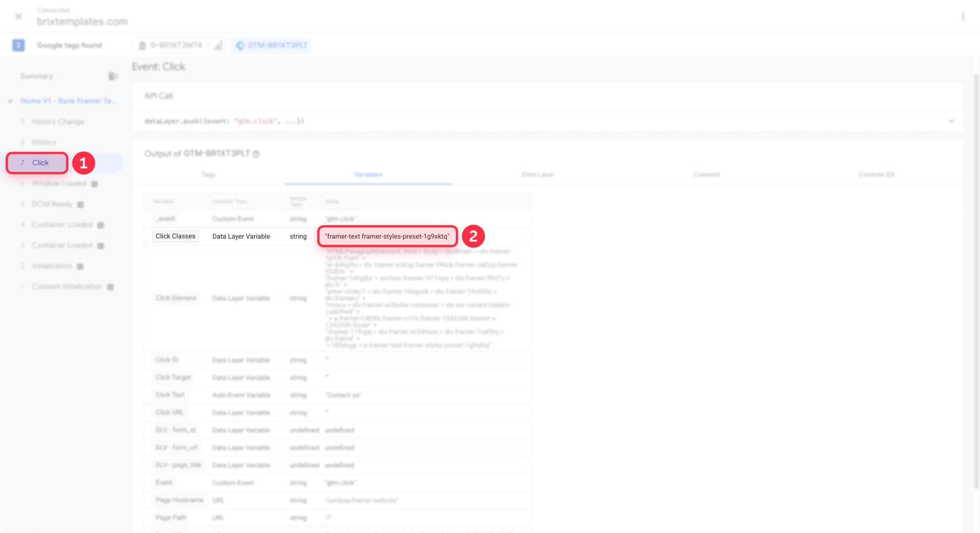This screenshot has height=533, width=980.
Task: Click the "Contact us" Click Text value
Action: 343,395
